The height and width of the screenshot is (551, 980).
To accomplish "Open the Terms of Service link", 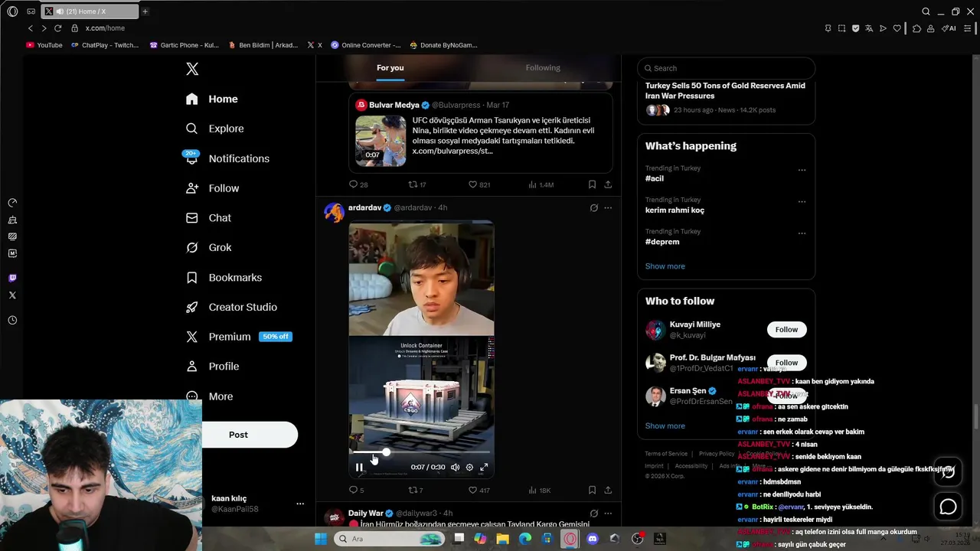I will click(666, 454).
